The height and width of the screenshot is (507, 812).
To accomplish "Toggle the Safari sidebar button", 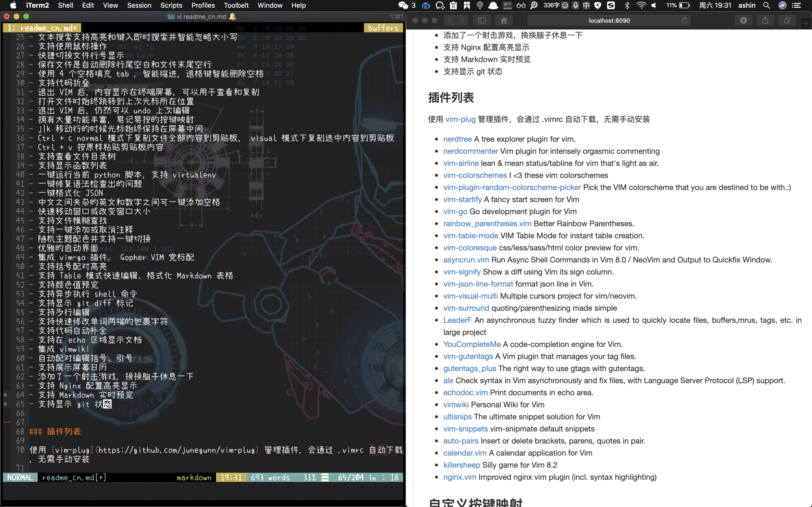I will click(x=482, y=21).
